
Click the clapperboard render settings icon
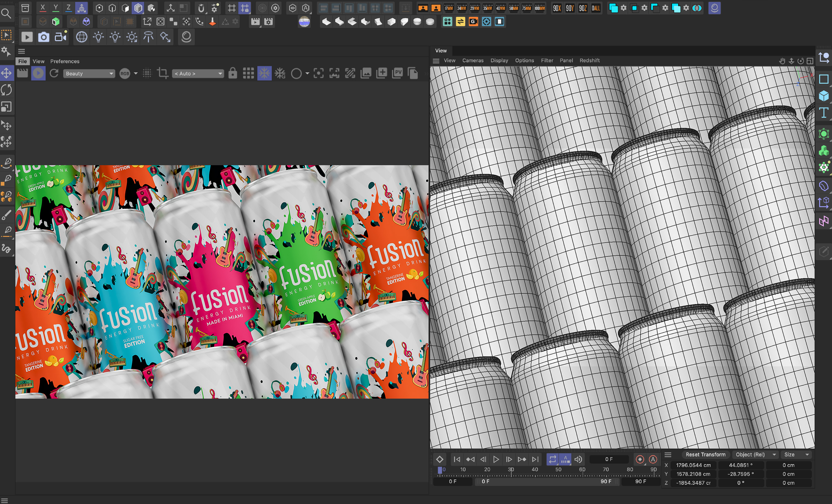(22, 73)
